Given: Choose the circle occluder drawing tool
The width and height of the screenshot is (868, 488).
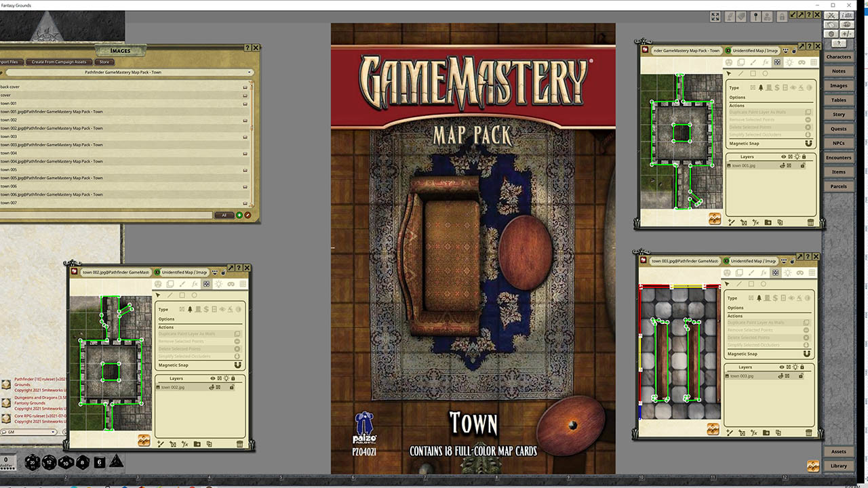Looking at the screenshot, I should click(x=195, y=295).
